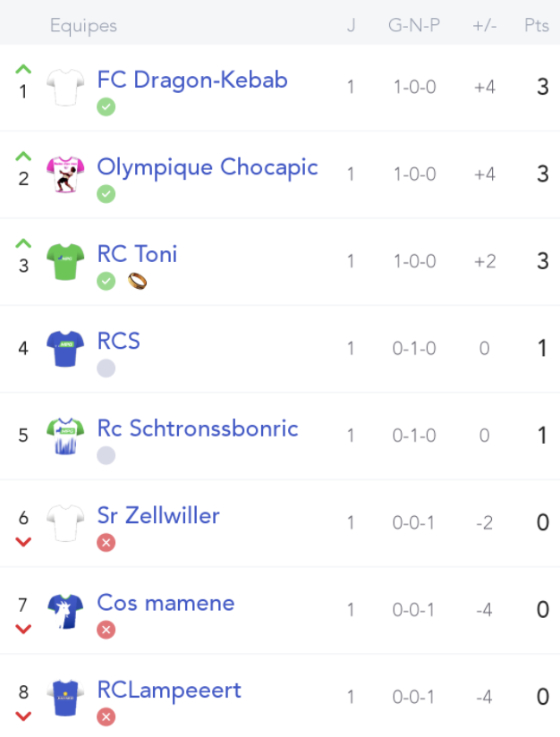Click green up arrow above rank 1

pos(23,69)
